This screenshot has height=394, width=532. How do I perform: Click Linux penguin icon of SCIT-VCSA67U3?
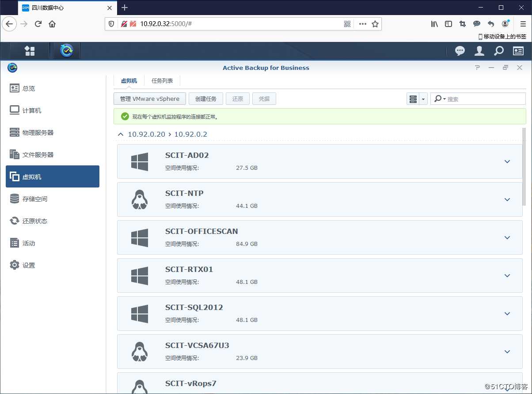click(x=140, y=352)
